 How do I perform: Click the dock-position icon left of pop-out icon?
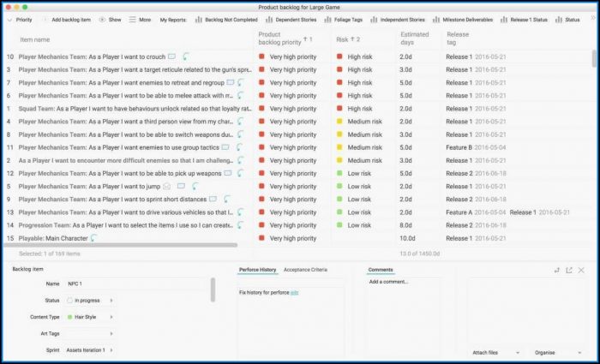[x=557, y=271]
